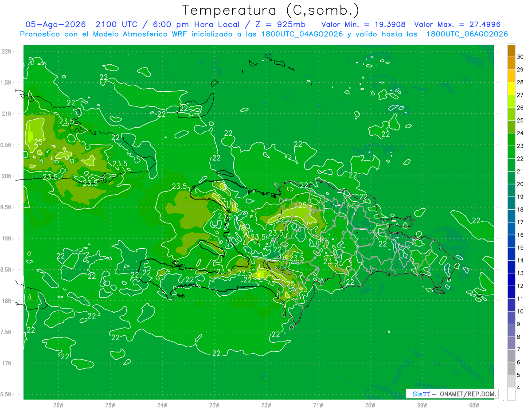Click the '74W' longitude axis label
Viewport: 532px width, 411px height.
pyautogui.click(x=162, y=405)
